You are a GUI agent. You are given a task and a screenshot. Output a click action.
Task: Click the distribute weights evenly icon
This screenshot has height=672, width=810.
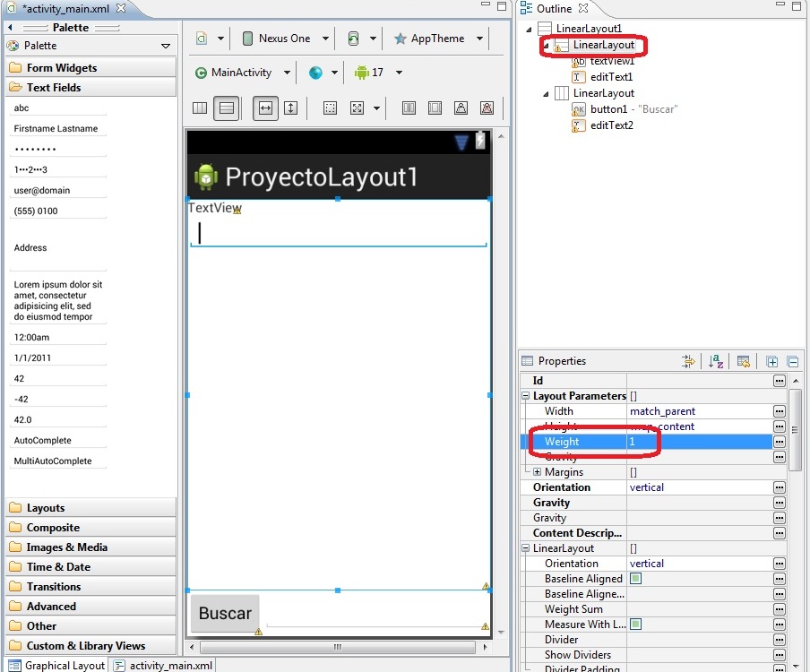tap(409, 108)
